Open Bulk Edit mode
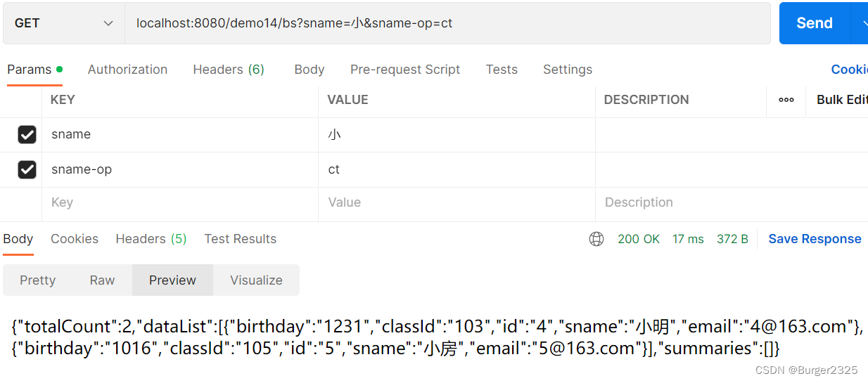Screen dimensions: 868x383 point(841,100)
